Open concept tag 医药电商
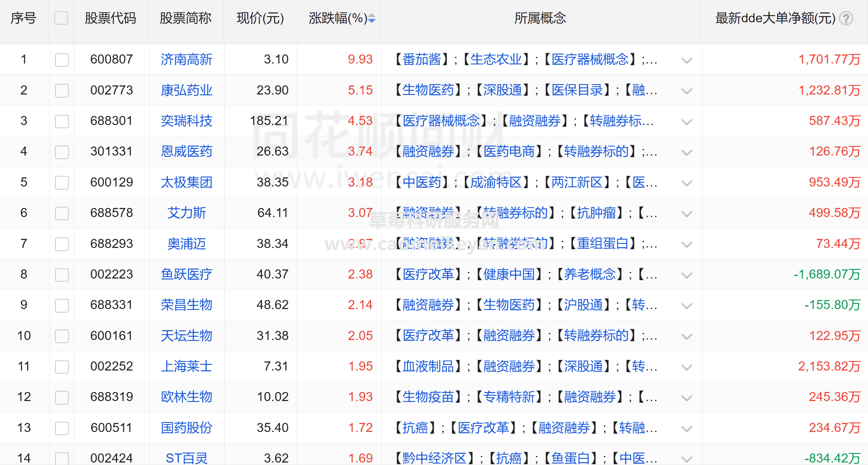Viewport: 868px width, 465px height. 509,151
